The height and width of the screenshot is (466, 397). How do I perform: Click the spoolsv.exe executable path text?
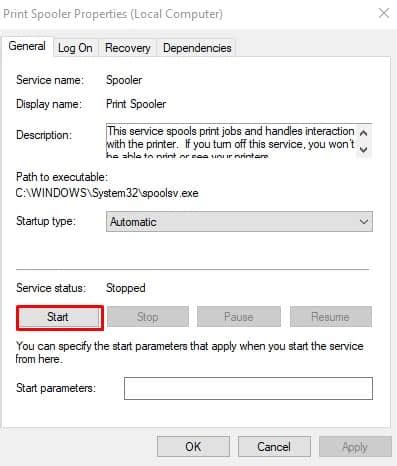pos(107,193)
